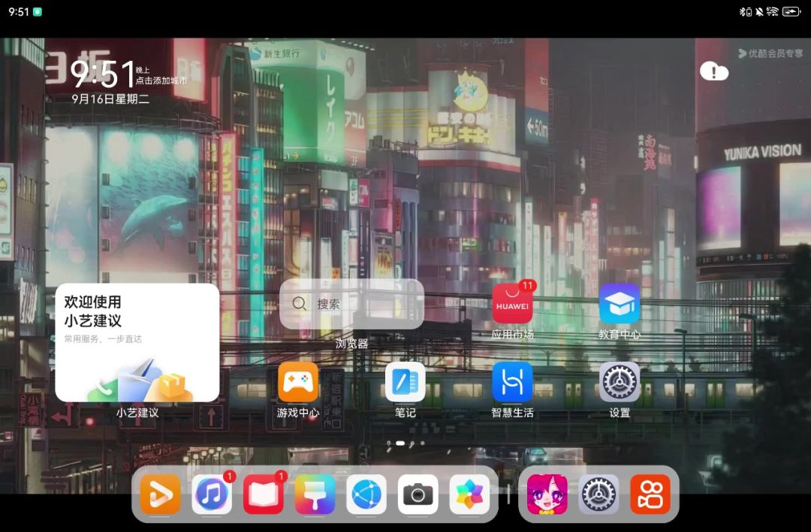This screenshot has width=811, height=532.
Task: Launch the red Books app in dock
Action: 264,494
